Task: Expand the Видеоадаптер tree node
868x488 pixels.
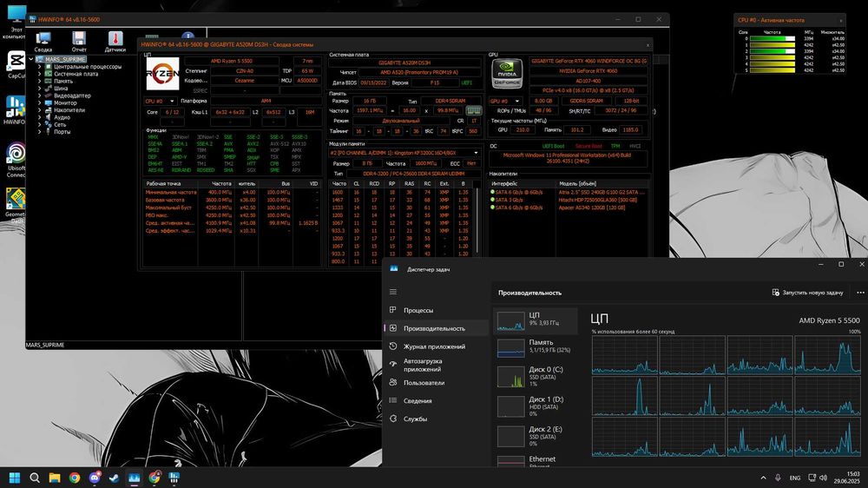Action: pos(39,96)
